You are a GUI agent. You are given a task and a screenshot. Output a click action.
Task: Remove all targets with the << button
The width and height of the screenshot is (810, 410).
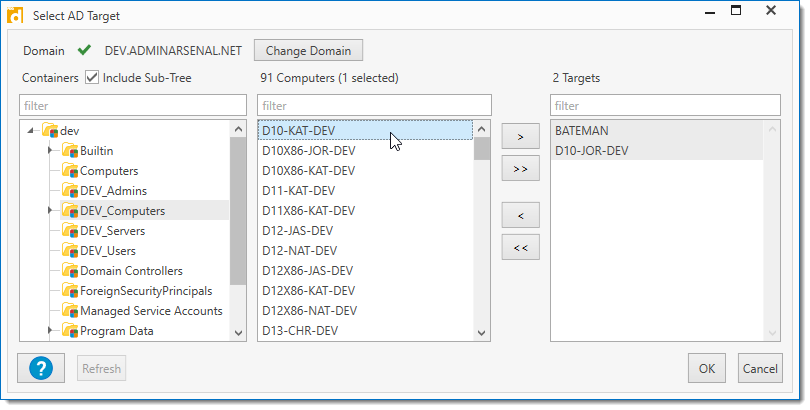520,248
